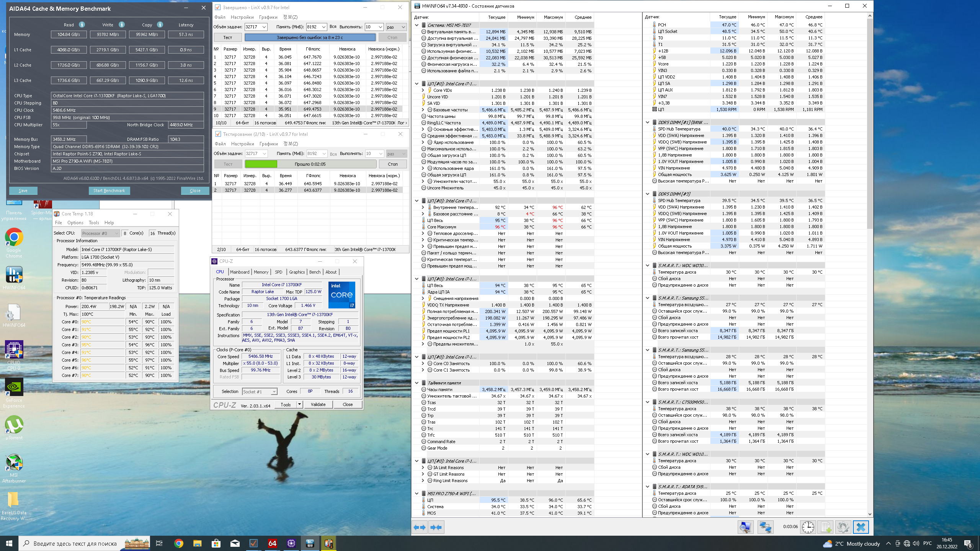Screen dimensions: 980x551
Task: Toggle checkbox in testing LinX title bar
Action: click(218, 134)
